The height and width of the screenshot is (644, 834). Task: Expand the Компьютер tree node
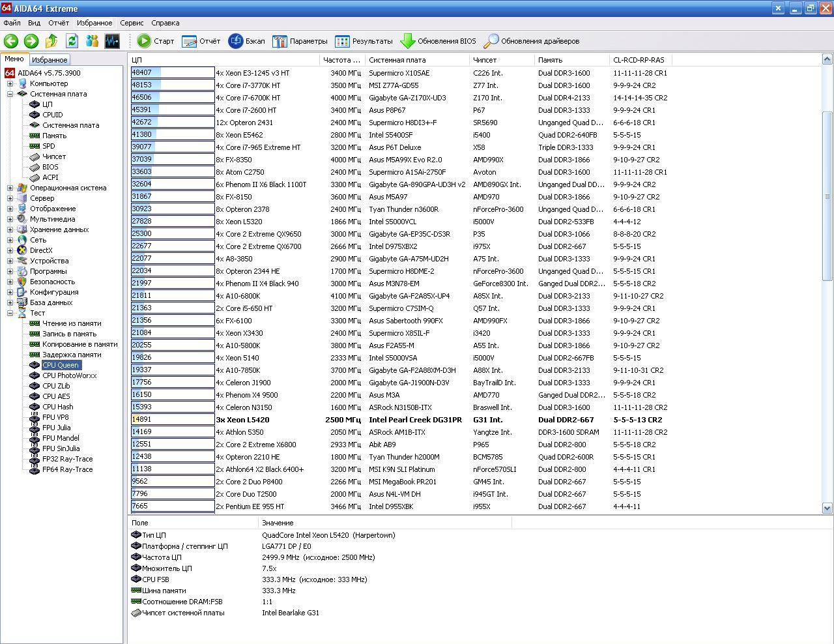coord(10,83)
